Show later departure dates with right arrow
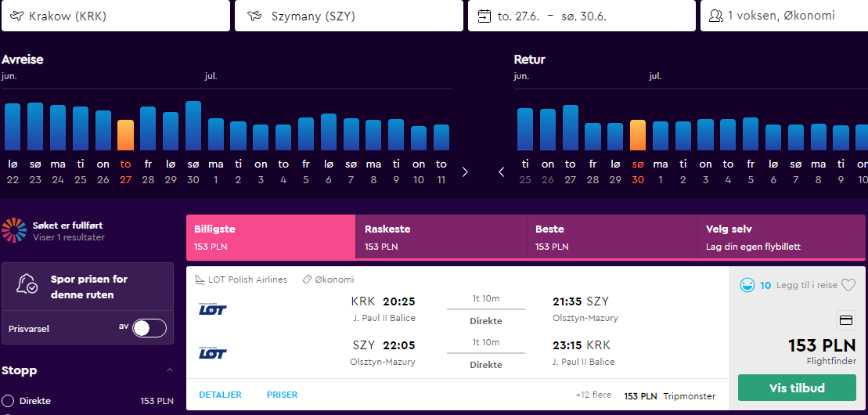 (465, 171)
